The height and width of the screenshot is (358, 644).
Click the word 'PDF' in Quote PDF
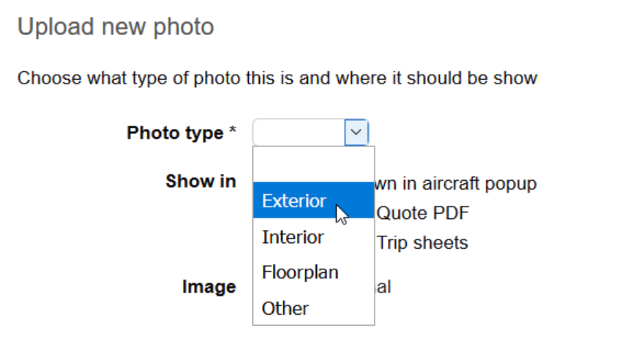[x=451, y=213]
